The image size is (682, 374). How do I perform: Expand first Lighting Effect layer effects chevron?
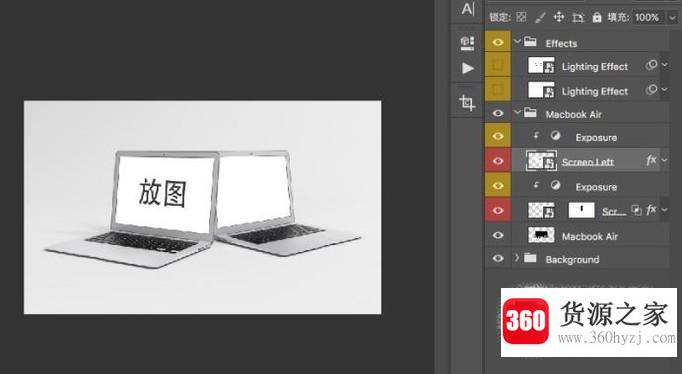[665, 65]
